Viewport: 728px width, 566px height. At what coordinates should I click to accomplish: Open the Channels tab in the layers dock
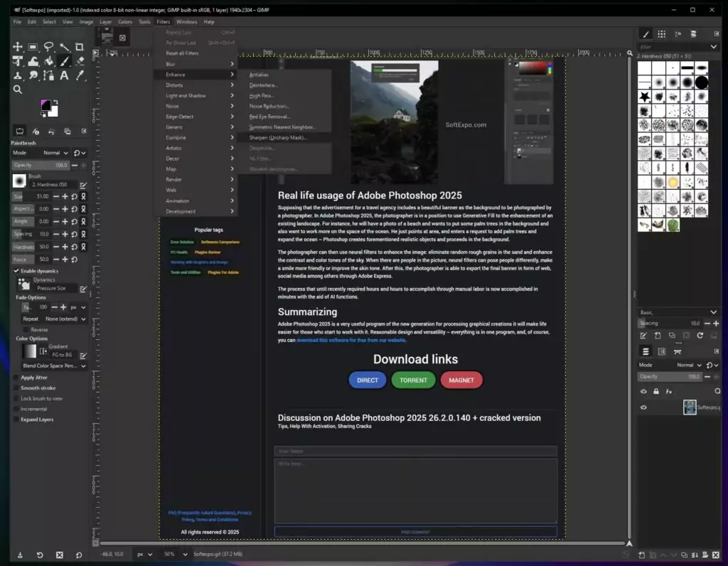pos(662,351)
